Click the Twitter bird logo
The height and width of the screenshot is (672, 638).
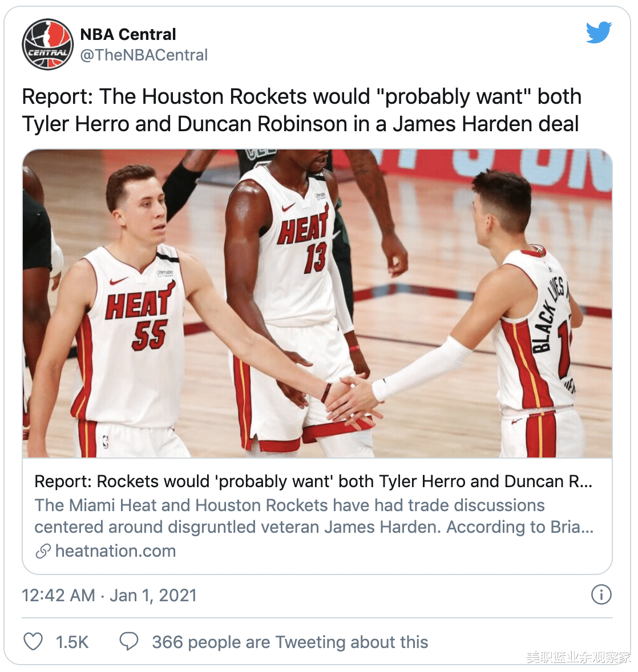(x=599, y=33)
